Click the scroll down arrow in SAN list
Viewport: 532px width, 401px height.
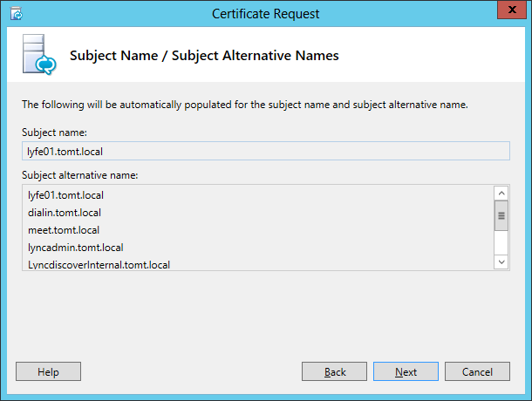[501, 262]
